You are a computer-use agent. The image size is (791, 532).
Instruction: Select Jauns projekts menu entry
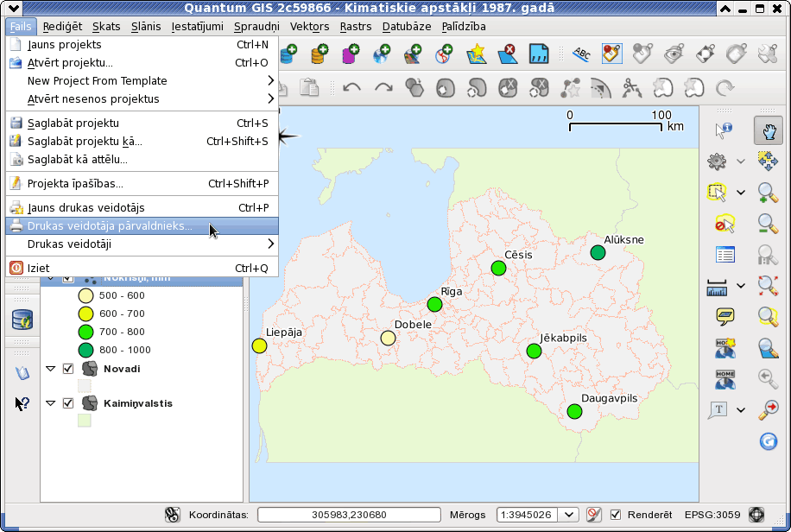(142, 44)
